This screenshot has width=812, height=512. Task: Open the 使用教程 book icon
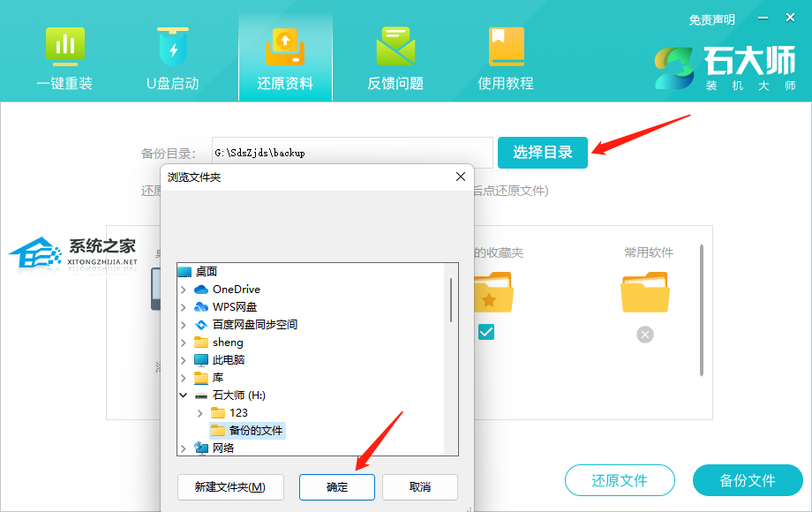[506, 47]
